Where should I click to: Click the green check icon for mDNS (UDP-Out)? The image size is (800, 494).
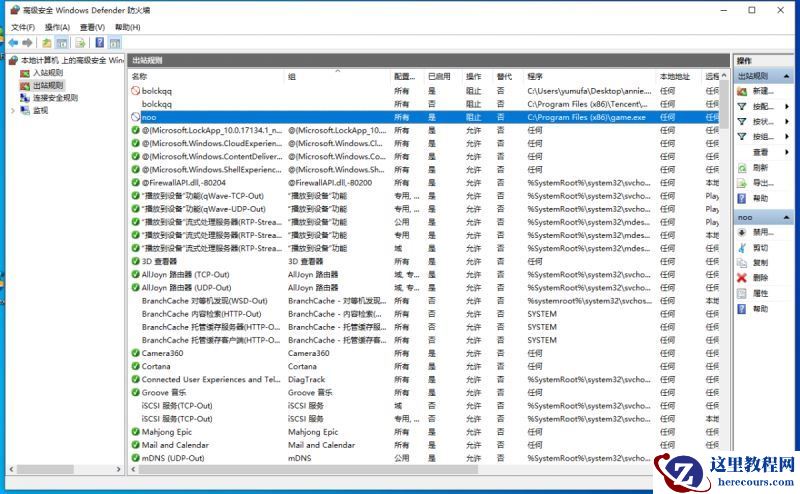135,458
